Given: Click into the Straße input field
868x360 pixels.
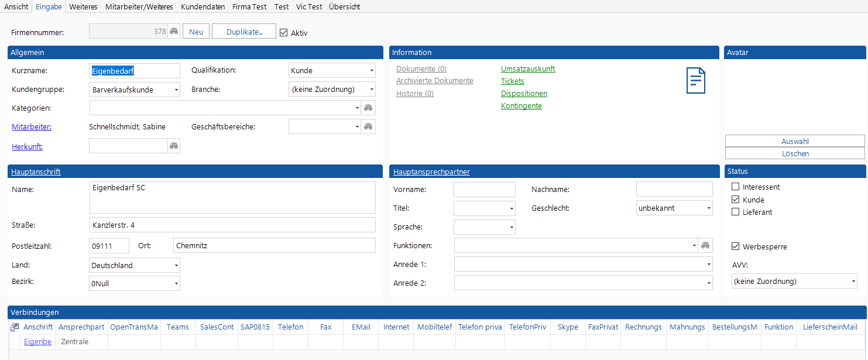Looking at the screenshot, I should click(232, 225).
